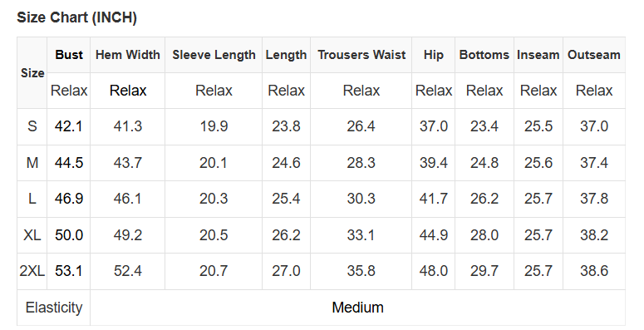Image resolution: width=644 pixels, height=330 pixels.
Task: Select the S size row label
Action: (x=32, y=126)
